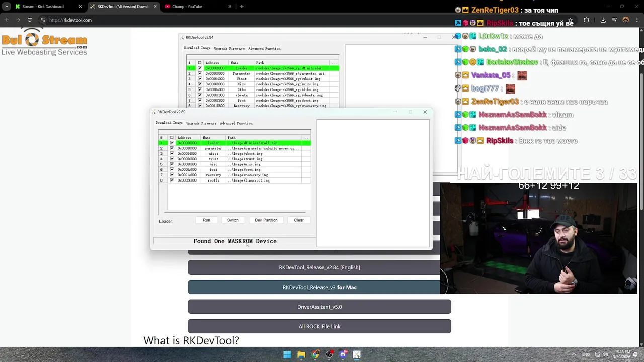Uncheck the boot row checkbox in v2.69
The image size is (644, 362).
[x=172, y=170]
